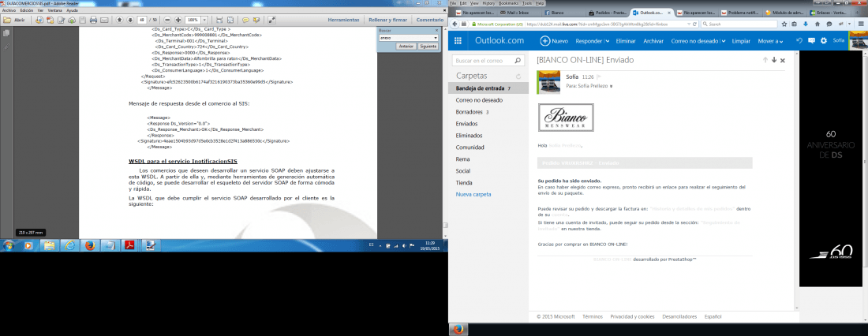Open Outlook settings gear icon
The image size is (868, 336).
(824, 40)
